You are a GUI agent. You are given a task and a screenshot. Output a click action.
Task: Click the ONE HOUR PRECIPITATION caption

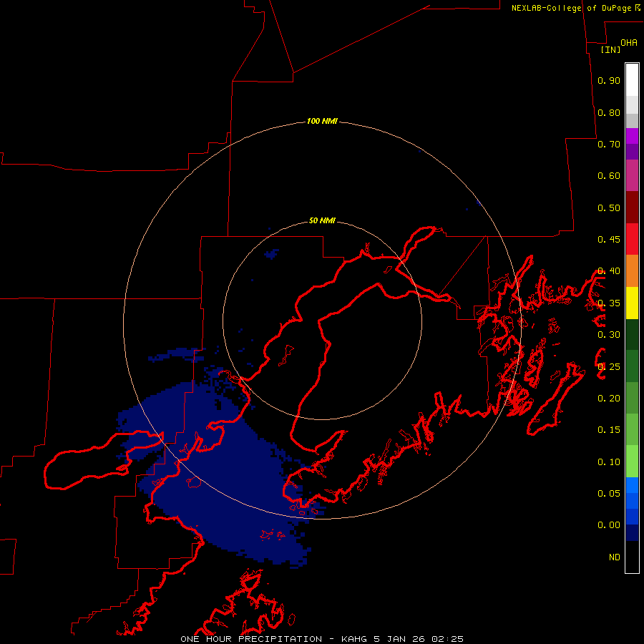(x=251, y=639)
